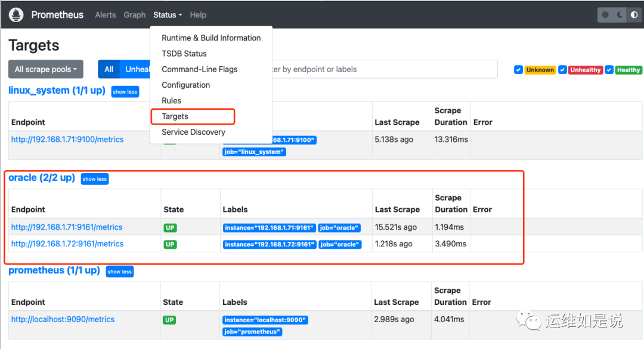This screenshot has width=644, height=349.
Task: Click the UP state badge for 192.168.1.71:9161
Action: pos(170,227)
